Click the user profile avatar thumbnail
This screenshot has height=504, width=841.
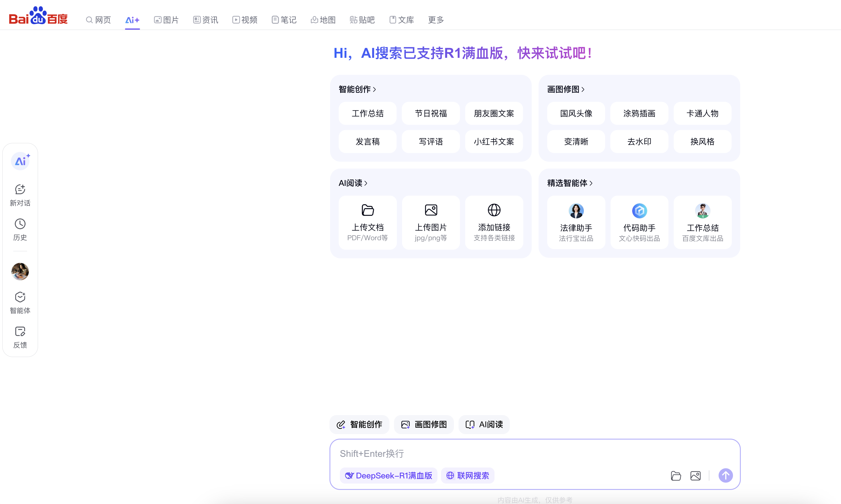[20, 271]
